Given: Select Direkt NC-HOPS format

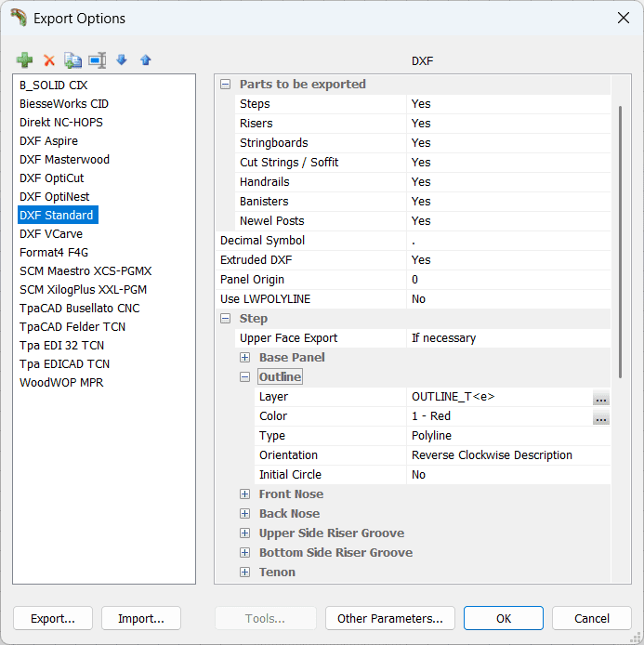Looking at the screenshot, I should (x=60, y=122).
